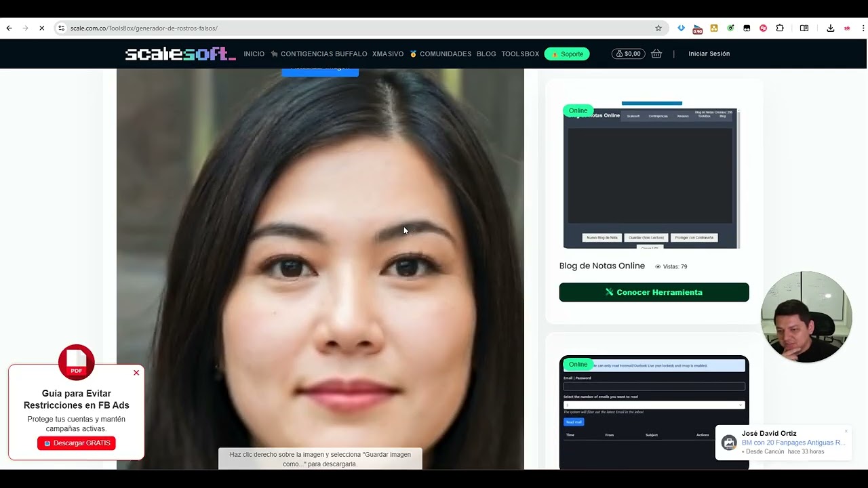Click the green Soporte button
Image resolution: width=868 pixels, height=488 pixels.
click(567, 54)
